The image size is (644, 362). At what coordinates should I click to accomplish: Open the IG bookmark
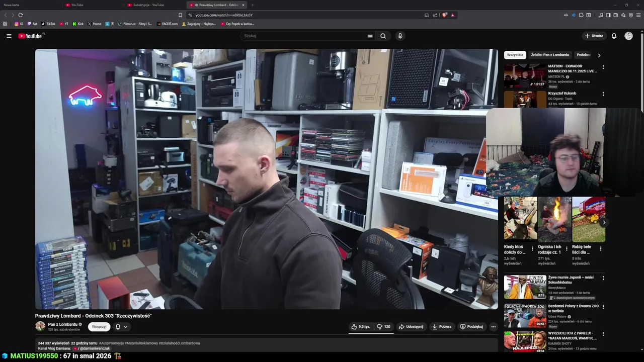pyautogui.click(x=19, y=24)
